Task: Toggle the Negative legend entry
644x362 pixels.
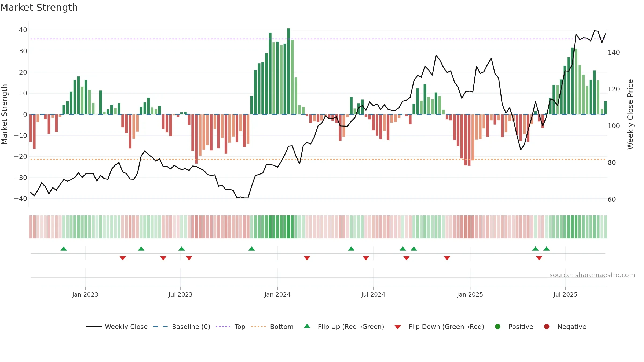Action: coord(565,327)
